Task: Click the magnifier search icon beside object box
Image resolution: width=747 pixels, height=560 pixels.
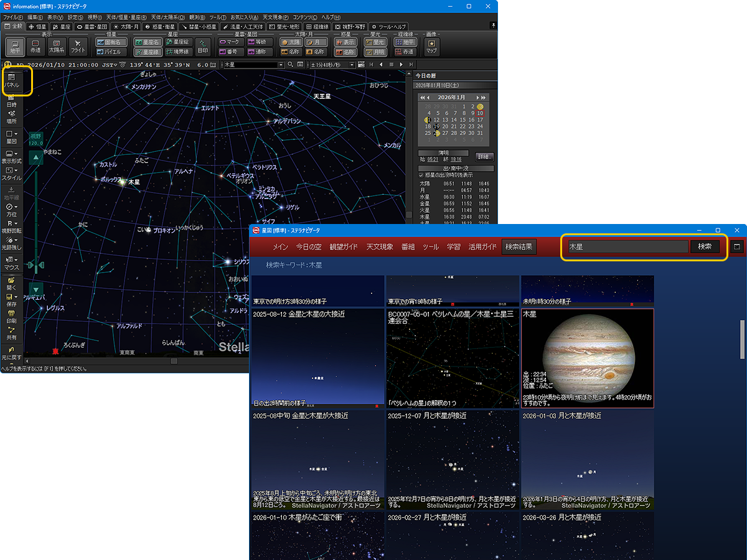Action: [291, 65]
